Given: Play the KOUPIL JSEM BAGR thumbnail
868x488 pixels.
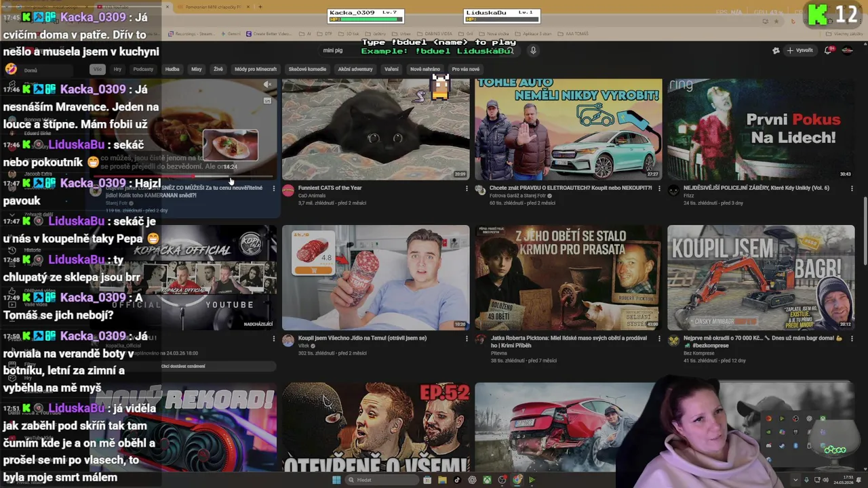Looking at the screenshot, I should tap(761, 278).
